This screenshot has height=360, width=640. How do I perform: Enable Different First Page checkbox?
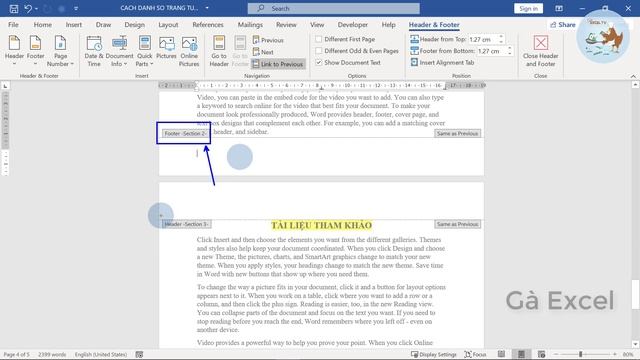318,39
